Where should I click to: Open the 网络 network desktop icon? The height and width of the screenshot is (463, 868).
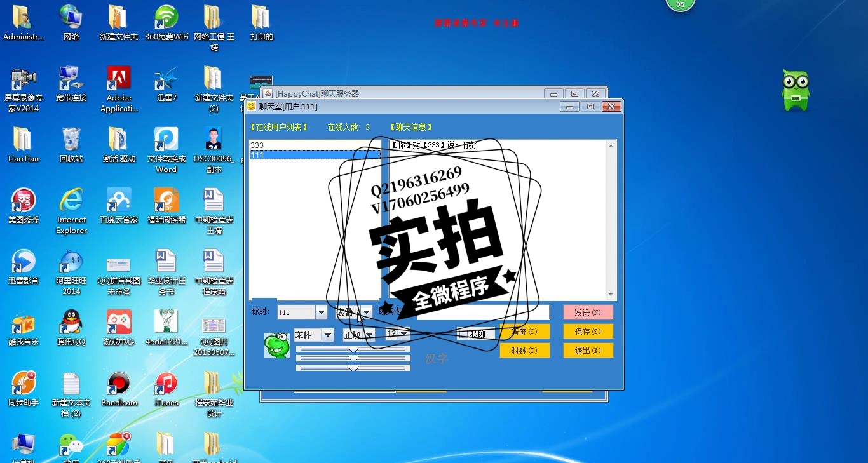click(71, 23)
